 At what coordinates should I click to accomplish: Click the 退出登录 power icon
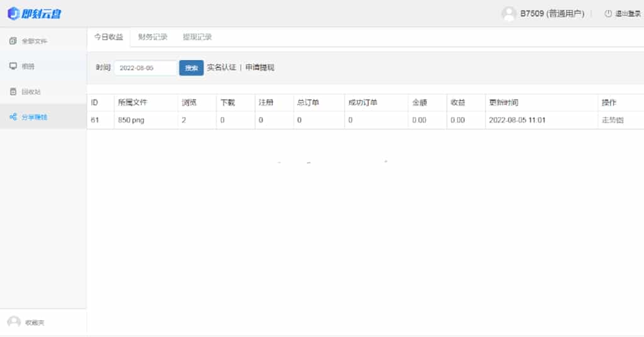click(x=608, y=14)
